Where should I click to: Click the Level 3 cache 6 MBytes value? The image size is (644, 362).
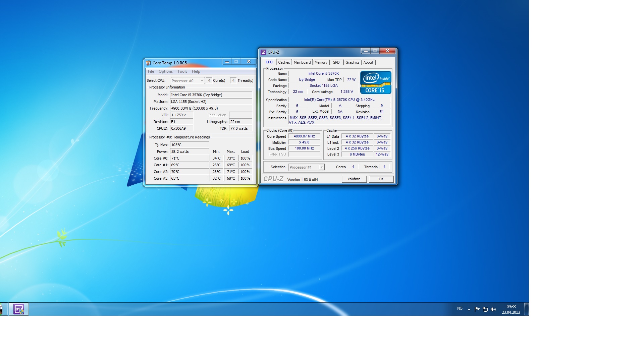pyautogui.click(x=357, y=155)
